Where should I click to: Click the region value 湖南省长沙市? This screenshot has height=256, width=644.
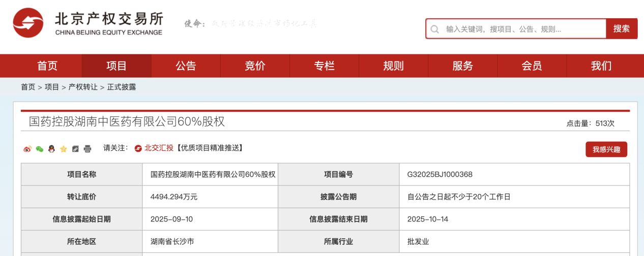tap(172, 241)
